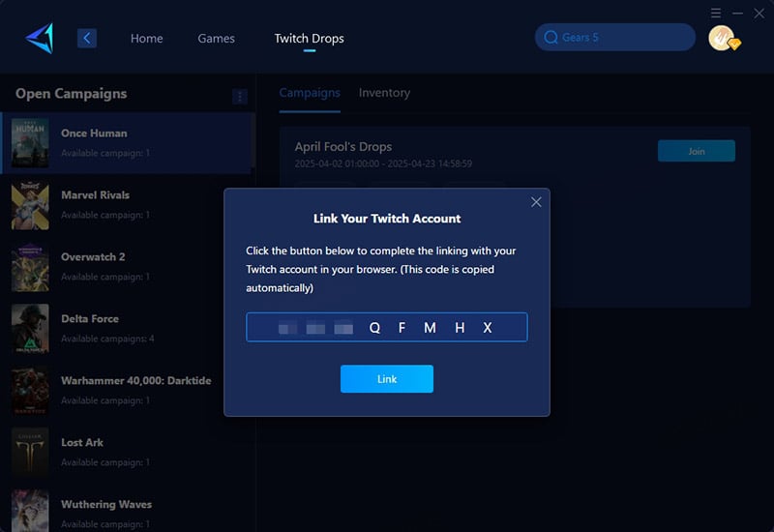
Task: Click Link Your Twitch Account heading
Action: (387, 219)
